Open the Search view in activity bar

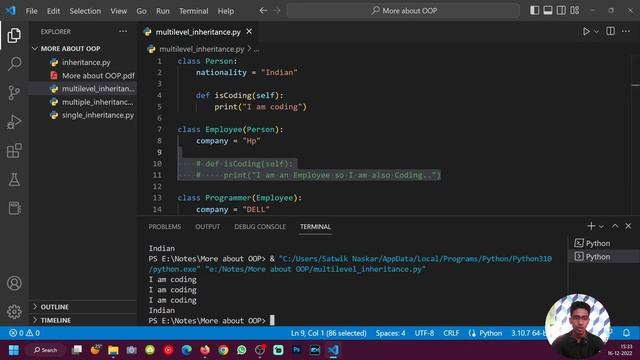point(14,64)
